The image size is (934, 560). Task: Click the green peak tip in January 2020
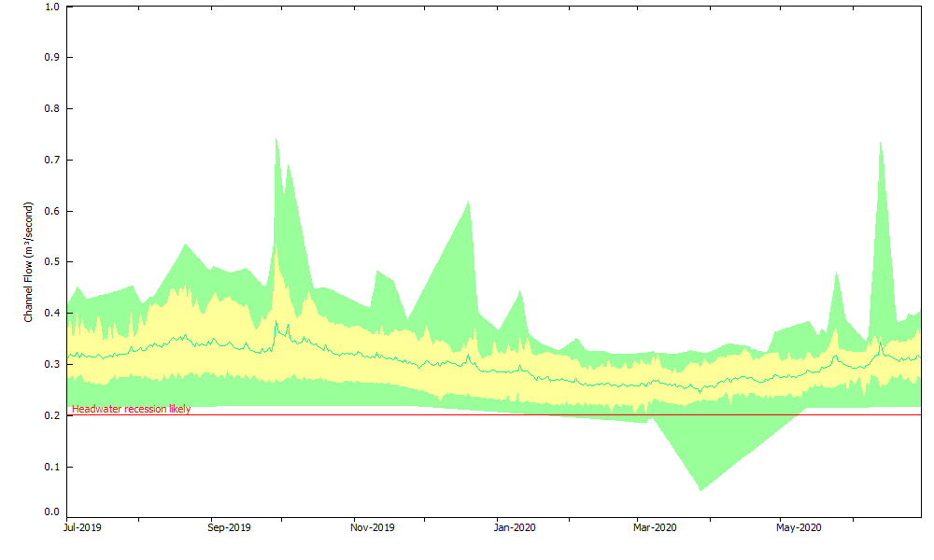[520, 291]
